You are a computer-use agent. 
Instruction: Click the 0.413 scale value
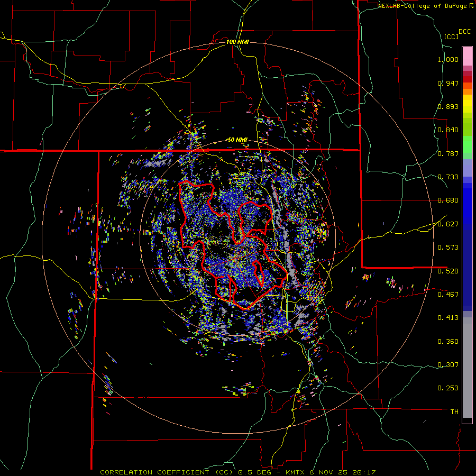tap(448, 318)
